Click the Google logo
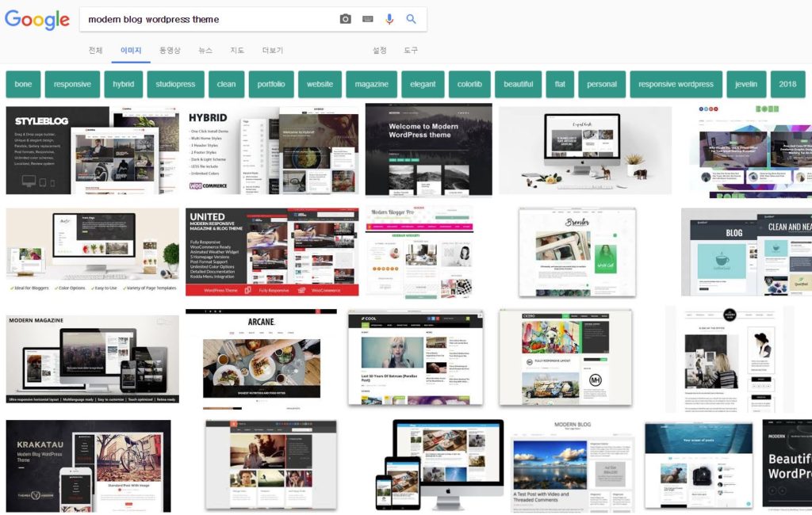 [37, 20]
